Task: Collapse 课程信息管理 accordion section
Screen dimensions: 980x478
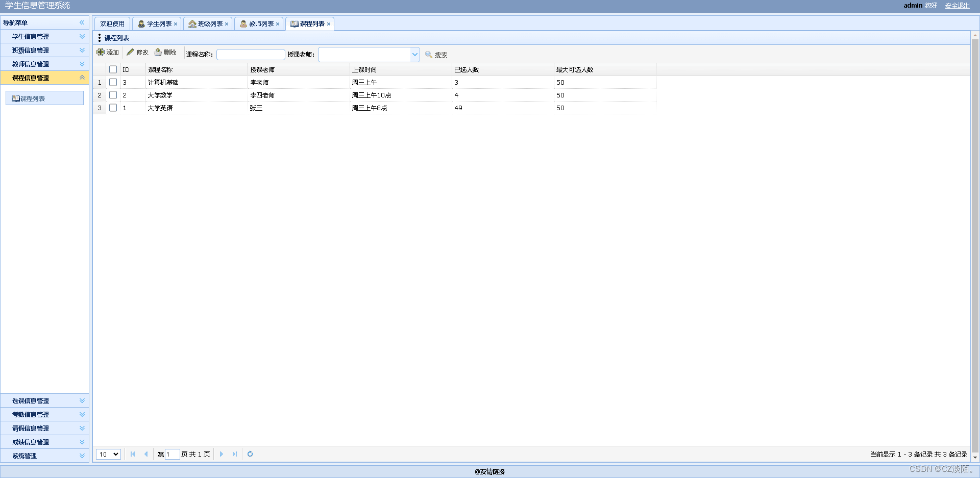Action: pyautogui.click(x=44, y=78)
